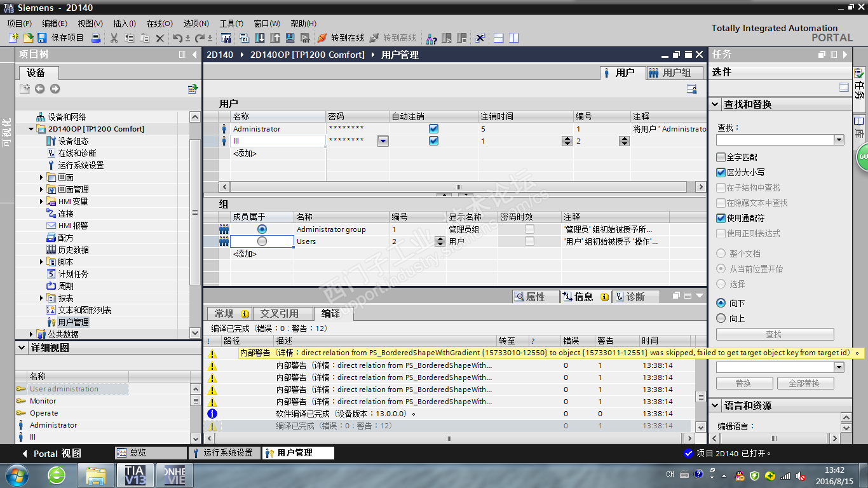Image resolution: width=868 pixels, height=488 pixels.
Task: Click the compile icon in toolbar
Action: (x=243, y=38)
